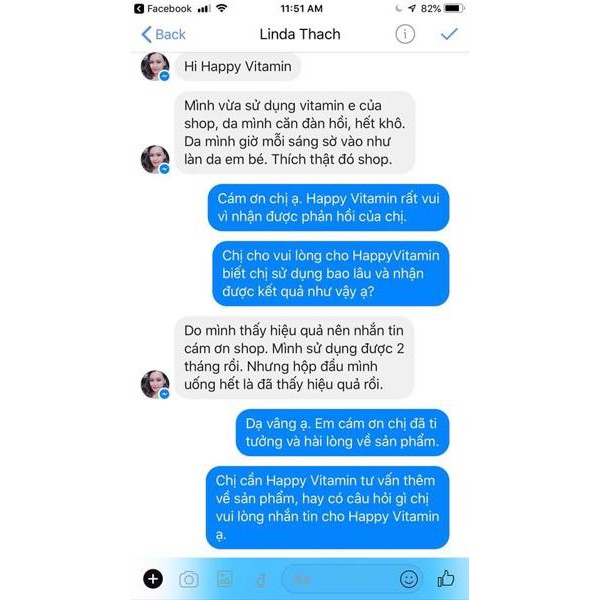Viewport: 600px width, 600px height.
Task: Tap avatar beside the 2 tháng message
Action: pos(155,384)
